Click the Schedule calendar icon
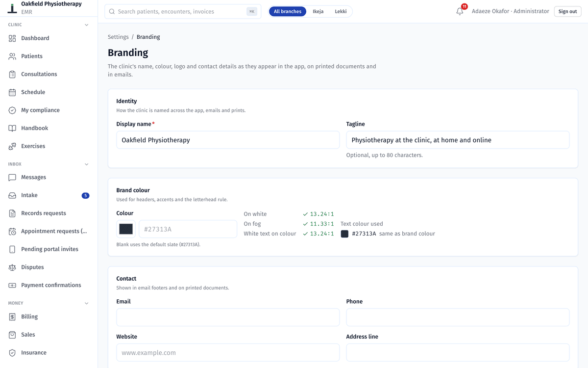The image size is (588, 368). pos(12,92)
